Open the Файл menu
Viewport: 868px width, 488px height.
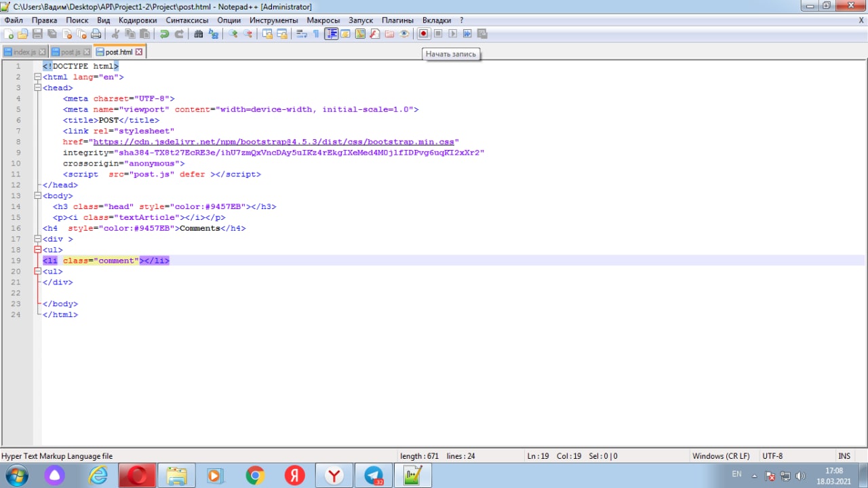click(x=14, y=20)
